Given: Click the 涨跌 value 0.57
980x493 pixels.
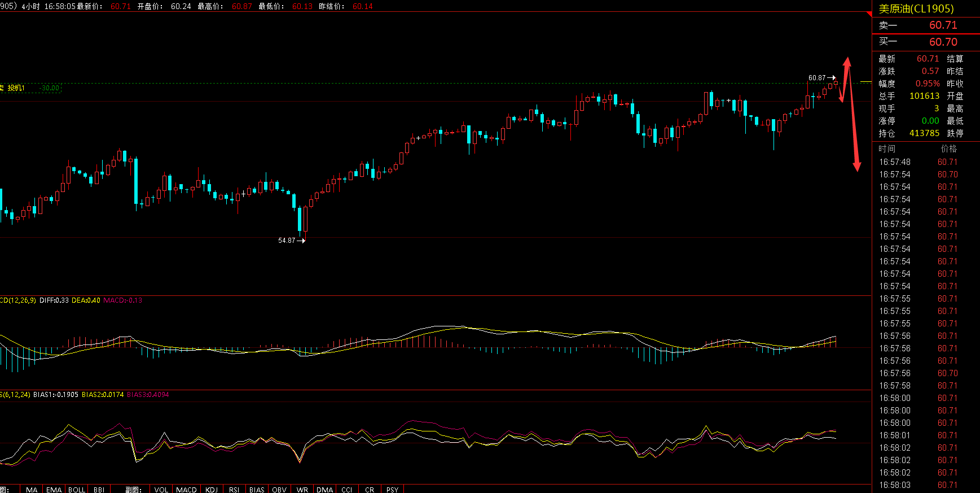Looking at the screenshot, I should click(930, 71).
